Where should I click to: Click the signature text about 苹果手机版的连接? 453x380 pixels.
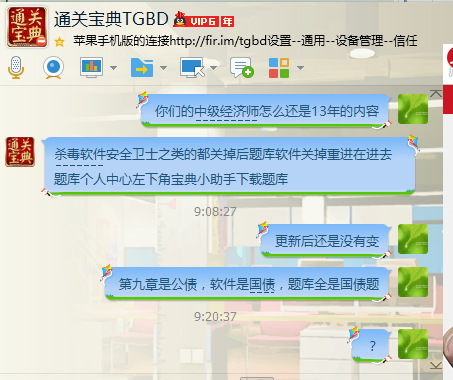[x=245, y=41]
